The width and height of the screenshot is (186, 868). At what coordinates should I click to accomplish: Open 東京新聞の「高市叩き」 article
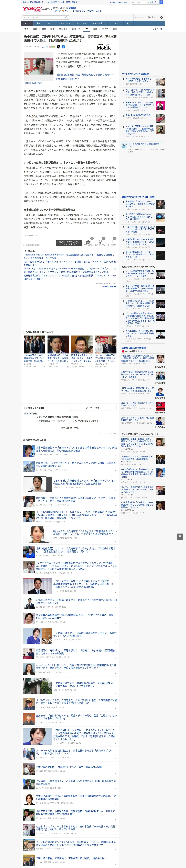click(x=76, y=652)
